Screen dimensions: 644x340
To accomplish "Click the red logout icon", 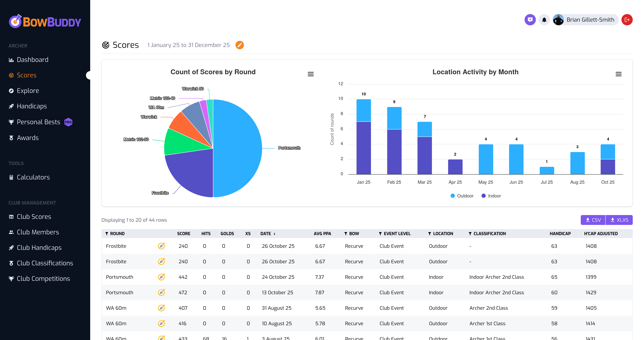I will tap(627, 20).
